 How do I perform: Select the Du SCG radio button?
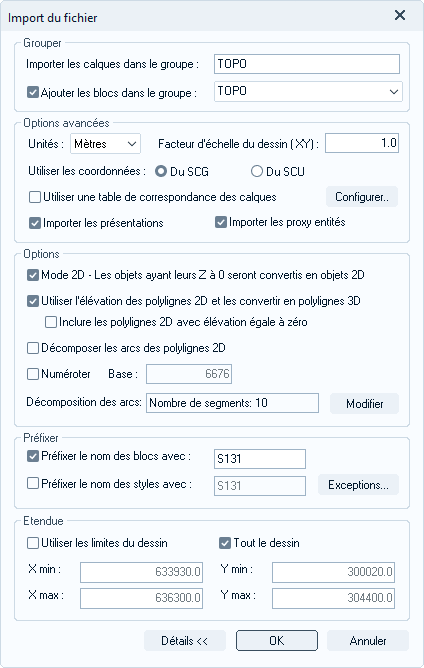tap(161, 171)
